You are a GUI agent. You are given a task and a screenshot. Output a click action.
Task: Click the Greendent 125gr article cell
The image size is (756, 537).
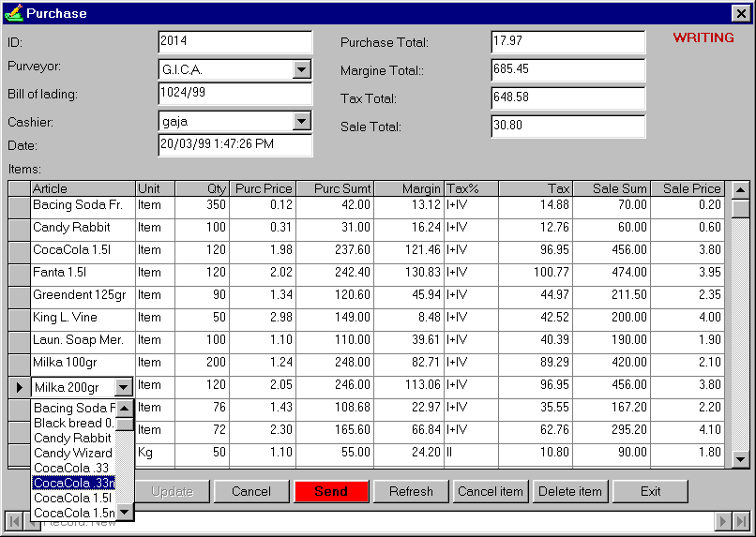pos(83,297)
